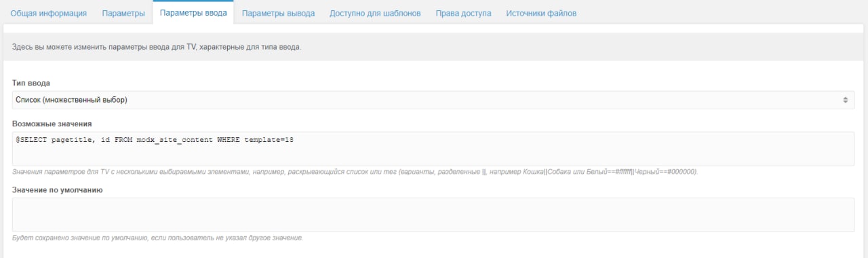Image resolution: width=868 pixels, height=258 pixels.
Task: Open the Параметры вывода tab
Action: pyautogui.click(x=278, y=13)
